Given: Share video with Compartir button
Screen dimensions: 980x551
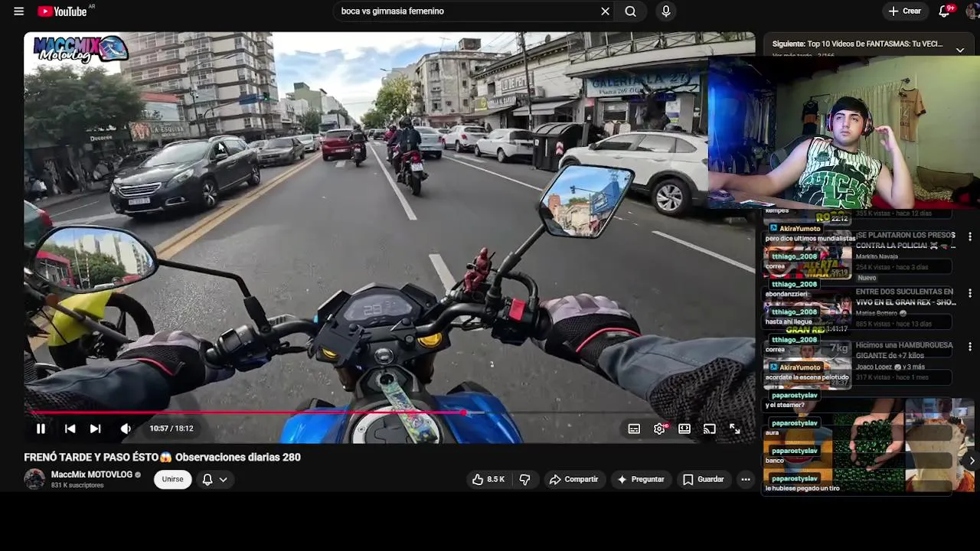Looking at the screenshot, I should tap(574, 479).
